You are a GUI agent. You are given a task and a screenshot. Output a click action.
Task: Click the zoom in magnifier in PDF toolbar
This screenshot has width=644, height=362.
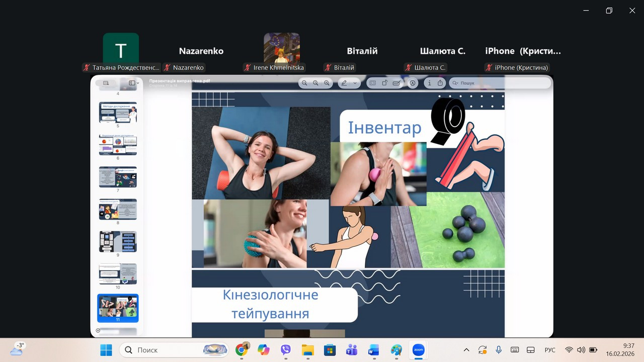point(327,83)
